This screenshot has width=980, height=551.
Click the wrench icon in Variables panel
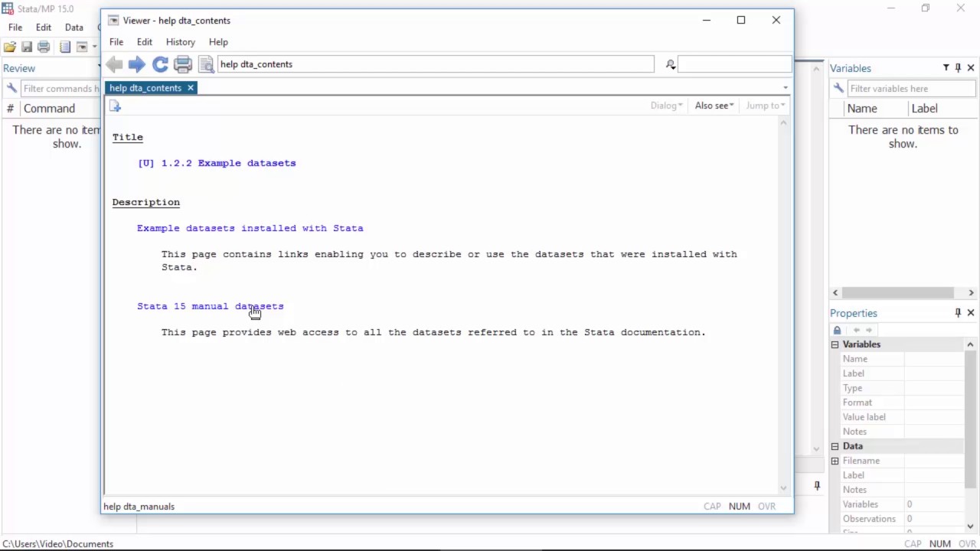838,89
